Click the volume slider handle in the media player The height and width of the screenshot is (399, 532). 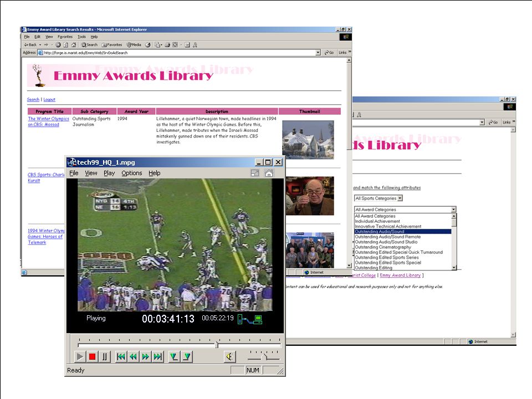tap(265, 356)
